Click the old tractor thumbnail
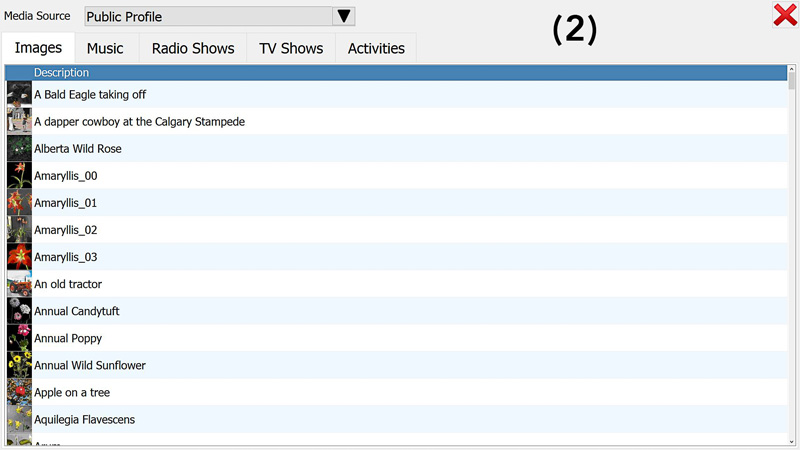The height and width of the screenshot is (450, 800). coord(19,284)
